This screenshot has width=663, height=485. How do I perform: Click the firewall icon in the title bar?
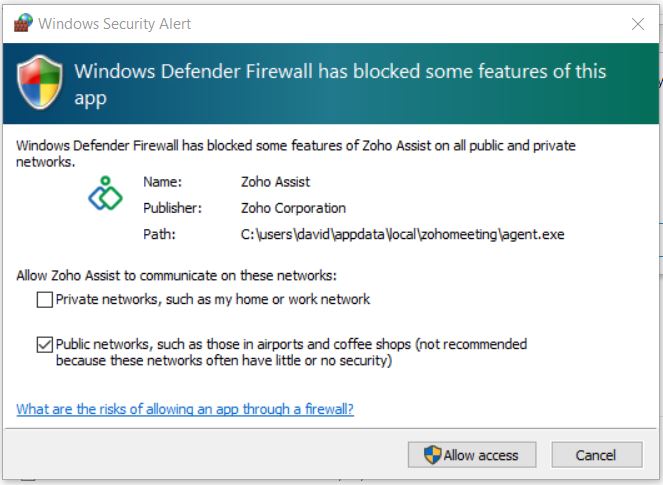click(x=22, y=23)
